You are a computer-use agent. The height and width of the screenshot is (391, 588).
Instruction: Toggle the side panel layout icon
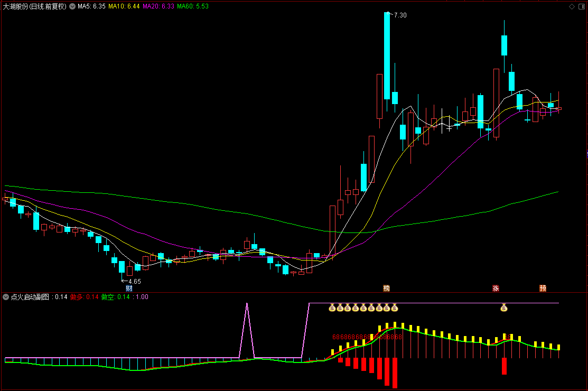click(x=582, y=6)
